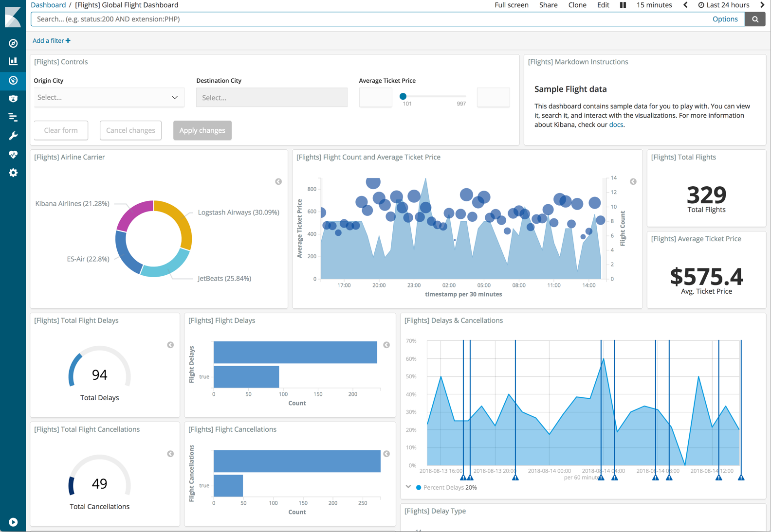Toggle the legend on the Airline Carrier chart
The height and width of the screenshot is (532, 771).
[x=278, y=181]
